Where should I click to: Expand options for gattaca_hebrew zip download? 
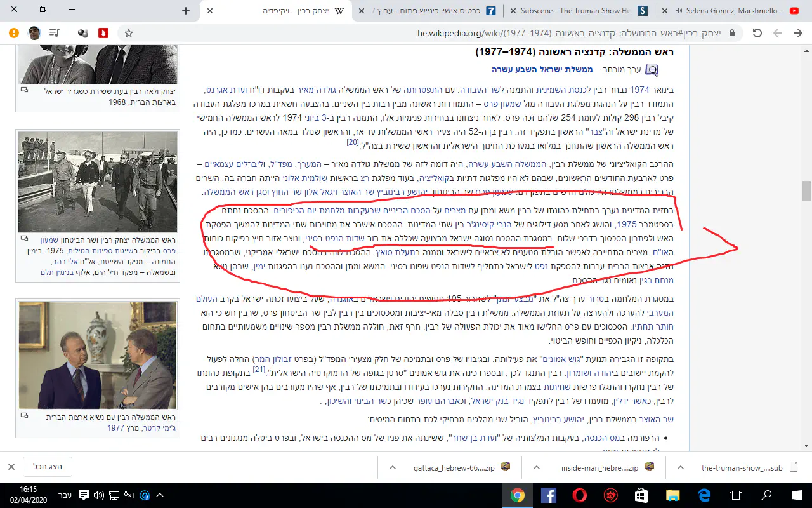coord(392,467)
